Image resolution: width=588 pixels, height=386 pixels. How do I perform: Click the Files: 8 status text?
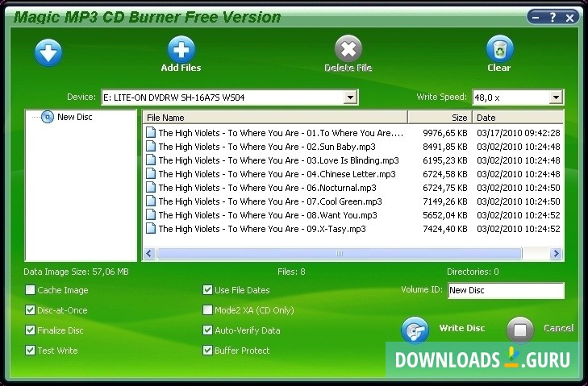291,272
